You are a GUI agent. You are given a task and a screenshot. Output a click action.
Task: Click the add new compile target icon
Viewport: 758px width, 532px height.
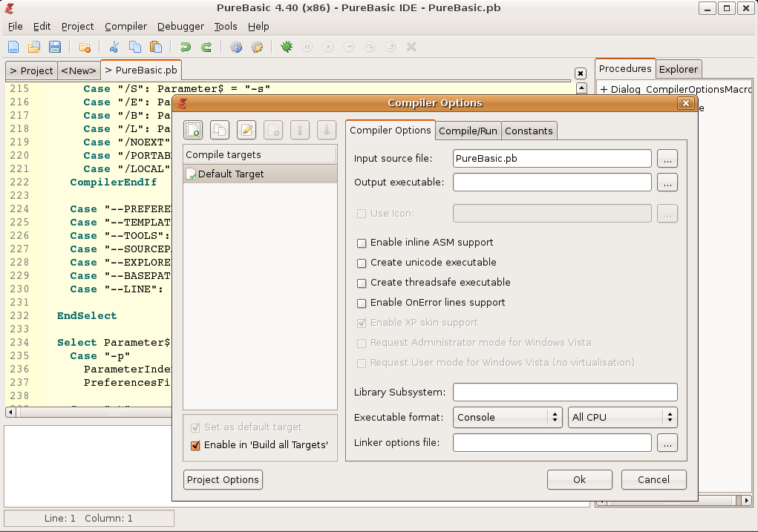(x=193, y=130)
